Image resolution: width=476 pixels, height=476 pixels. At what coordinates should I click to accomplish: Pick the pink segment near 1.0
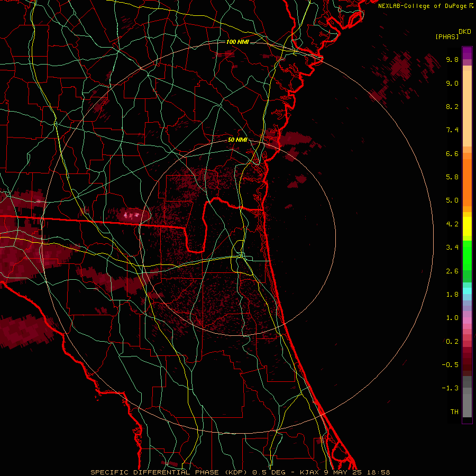tap(467, 321)
